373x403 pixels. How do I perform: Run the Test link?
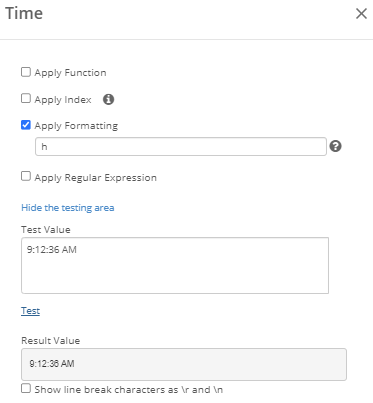click(x=30, y=311)
